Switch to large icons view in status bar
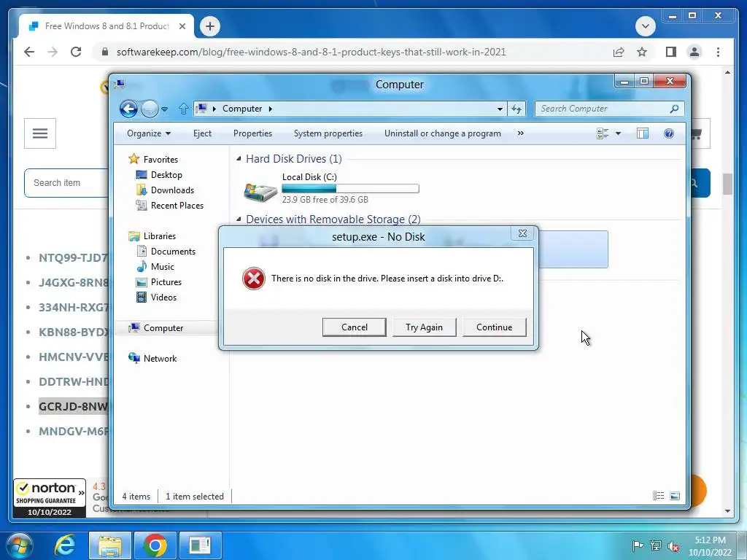Viewport: 747px width, 560px height. tap(675, 496)
